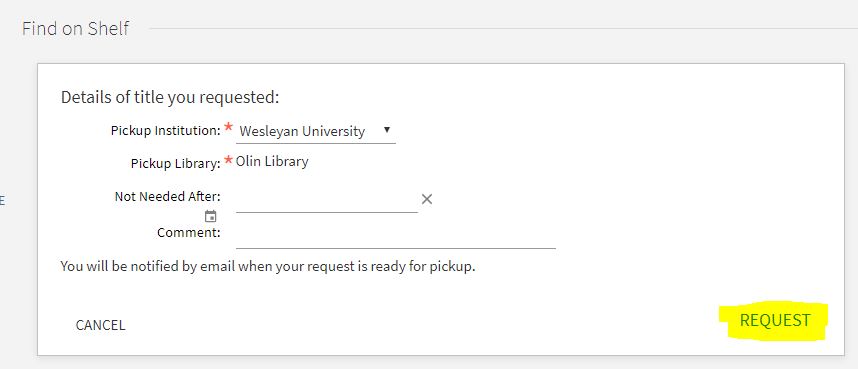The image size is (858, 369).
Task: Click the Not Needed After label
Action: tap(168, 197)
